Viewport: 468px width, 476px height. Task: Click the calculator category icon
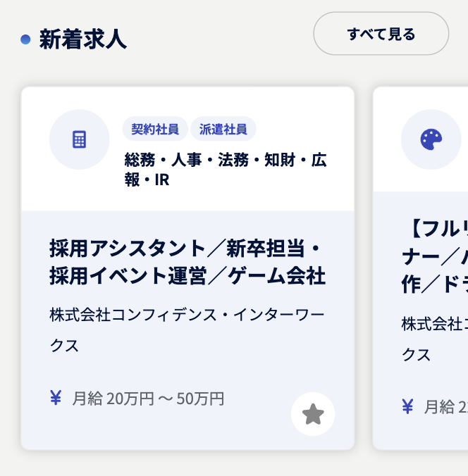click(x=79, y=139)
